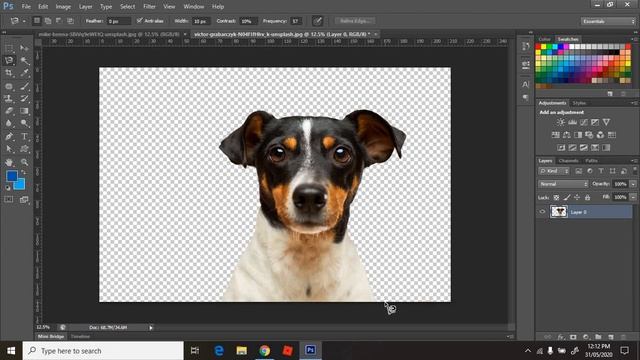Select the Dodge tool
The width and height of the screenshot is (640, 360).
tap(24, 123)
